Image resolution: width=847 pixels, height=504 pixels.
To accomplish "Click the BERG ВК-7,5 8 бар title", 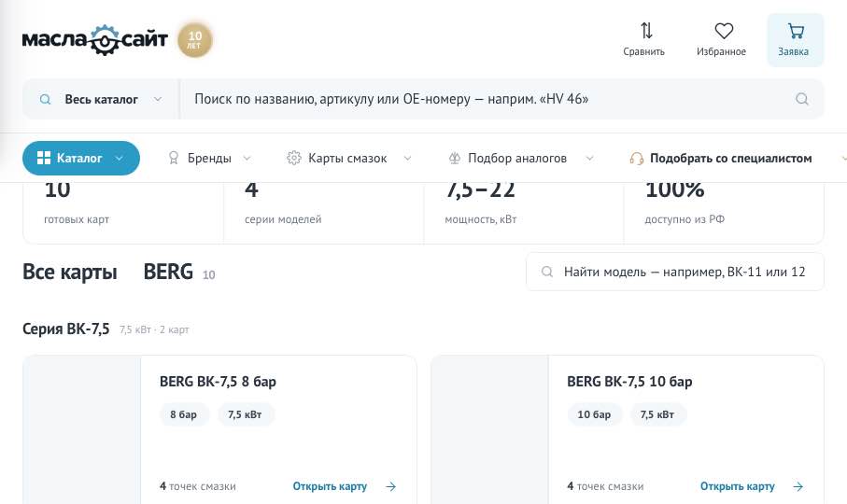I will point(218,382).
